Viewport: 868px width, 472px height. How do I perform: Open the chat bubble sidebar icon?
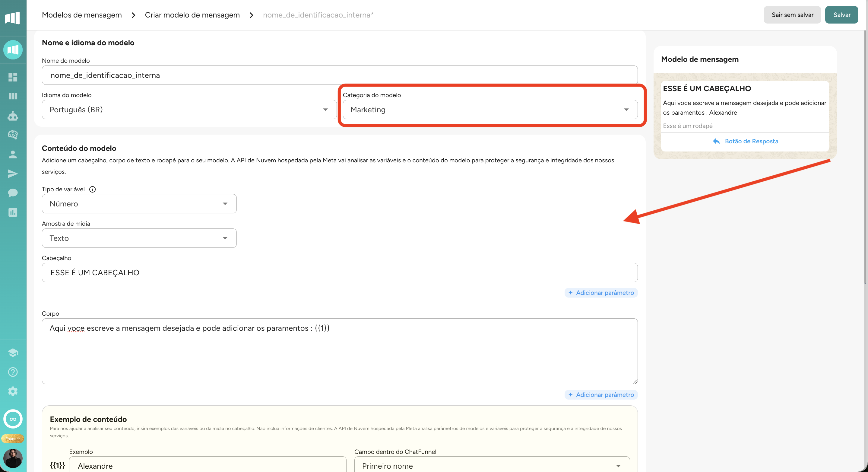[x=13, y=193]
